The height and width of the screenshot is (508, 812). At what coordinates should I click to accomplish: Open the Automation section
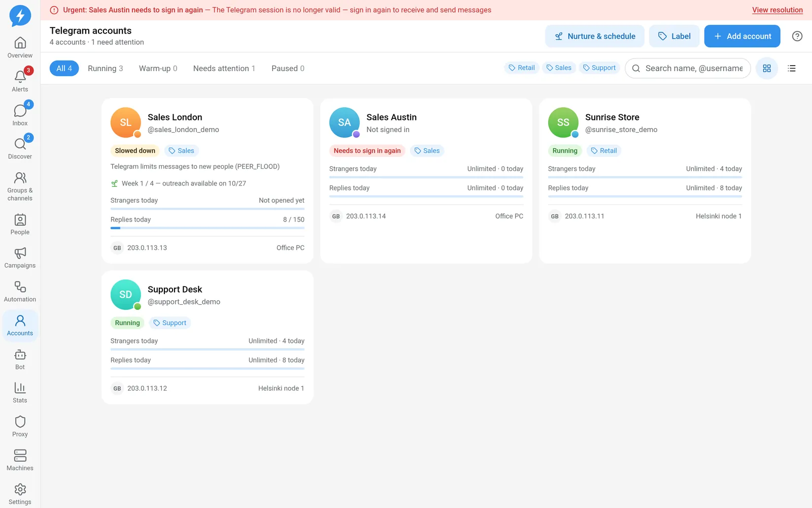pyautogui.click(x=20, y=292)
